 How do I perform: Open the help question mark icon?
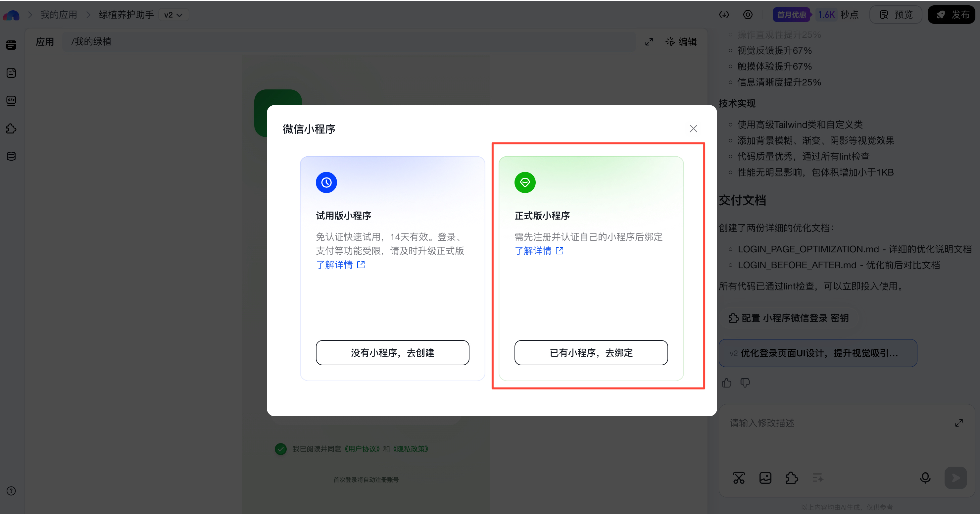pos(11,491)
